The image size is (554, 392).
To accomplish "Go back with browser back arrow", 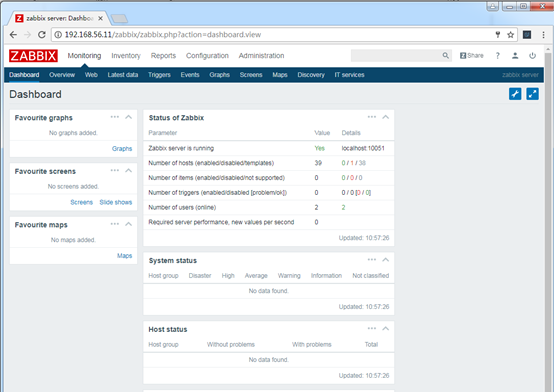I will 13,35.
